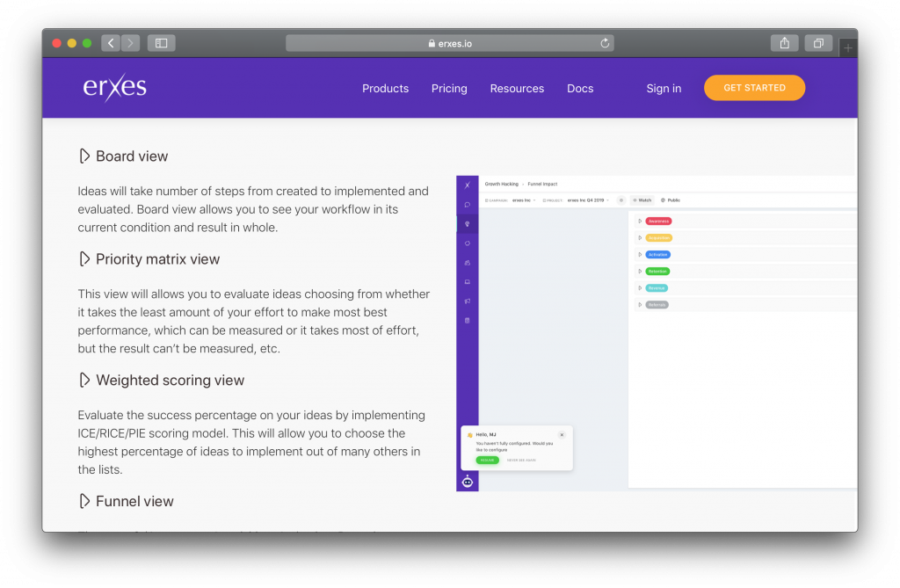Reload the erxes.io page
The image size is (900, 588).
605,43
